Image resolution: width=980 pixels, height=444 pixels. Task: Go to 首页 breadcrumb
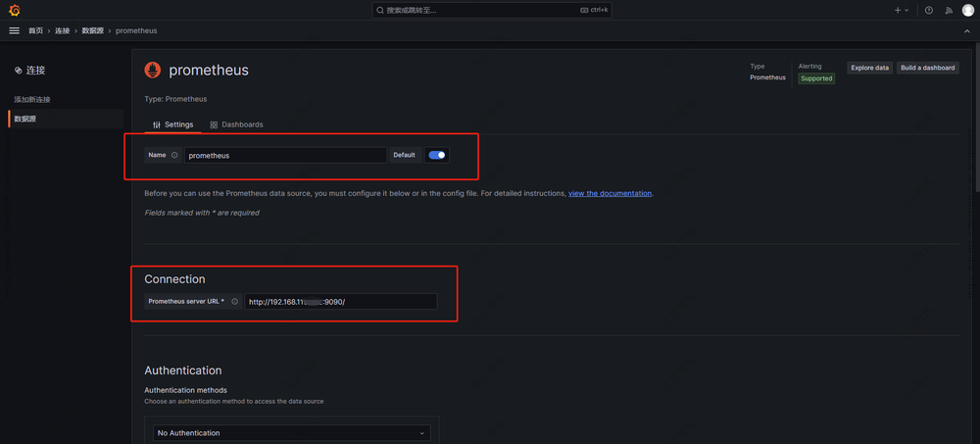35,30
